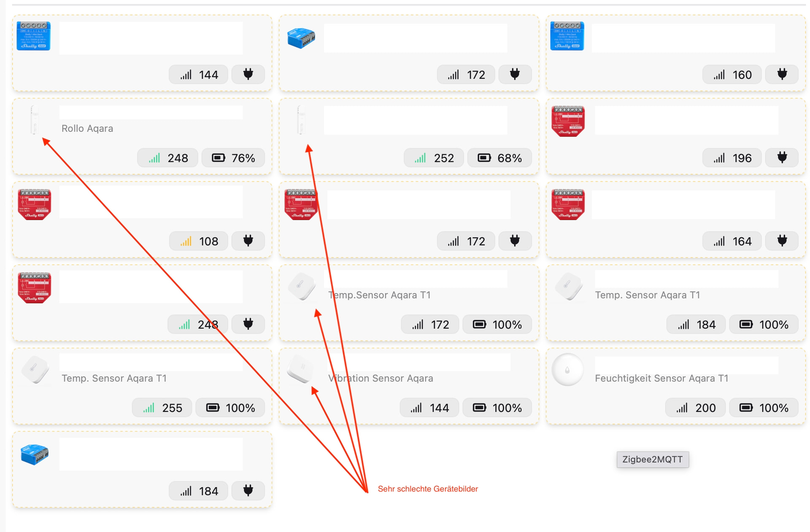This screenshot has width=810, height=532.
Task: Click the 68% battery badge
Action: pos(499,158)
